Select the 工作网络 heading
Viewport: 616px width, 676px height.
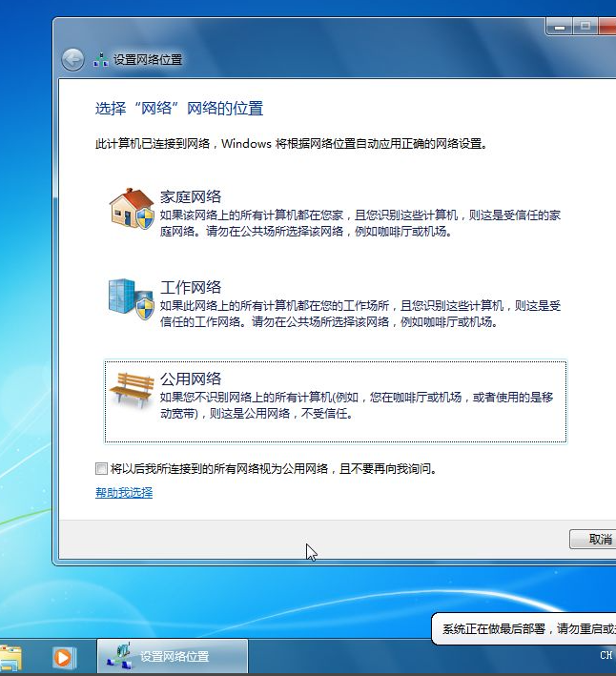[x=191, y=287]
